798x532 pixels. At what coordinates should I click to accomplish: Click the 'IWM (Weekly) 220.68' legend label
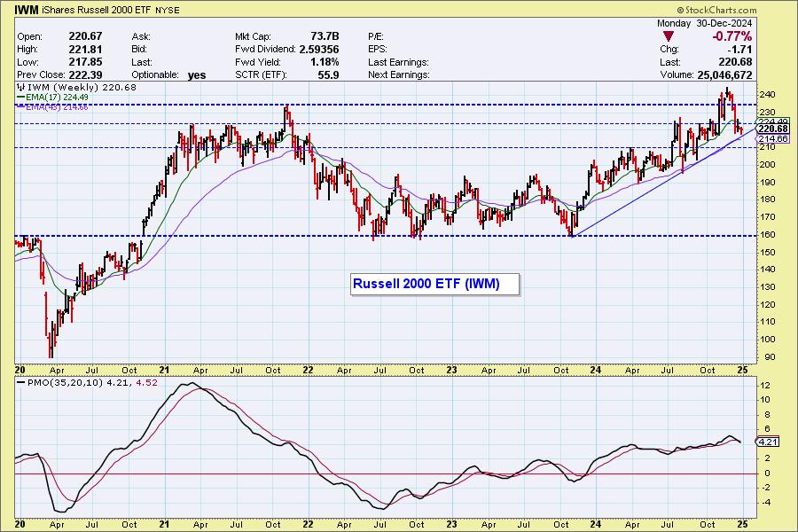(82, 87)
